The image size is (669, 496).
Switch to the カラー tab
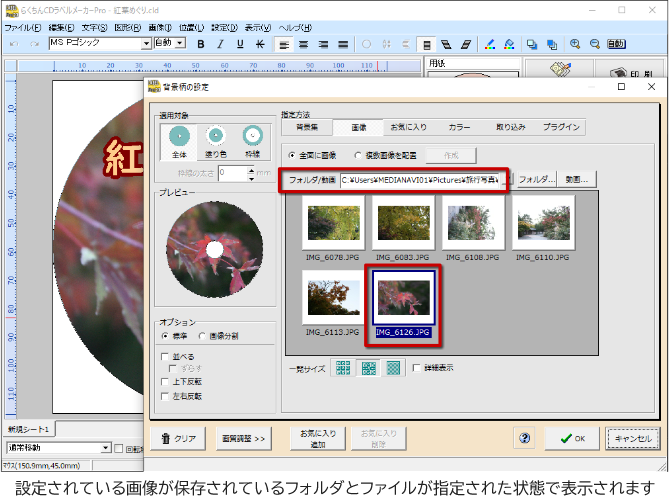click(x=459, y=128)
